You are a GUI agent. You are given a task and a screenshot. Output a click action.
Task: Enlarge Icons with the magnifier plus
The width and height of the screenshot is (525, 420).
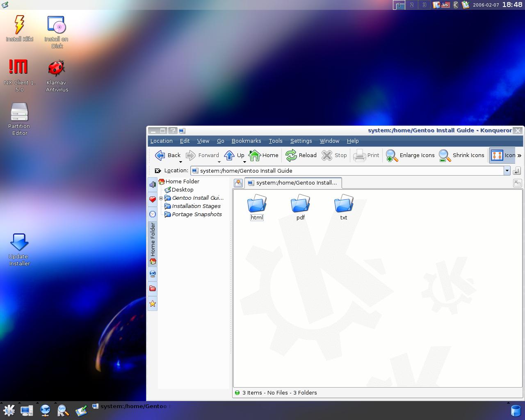392,155
